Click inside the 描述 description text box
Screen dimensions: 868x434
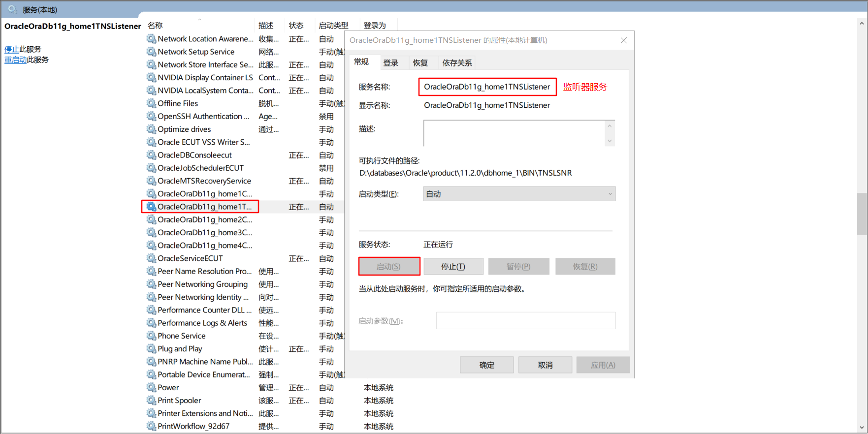click(514, 133)
